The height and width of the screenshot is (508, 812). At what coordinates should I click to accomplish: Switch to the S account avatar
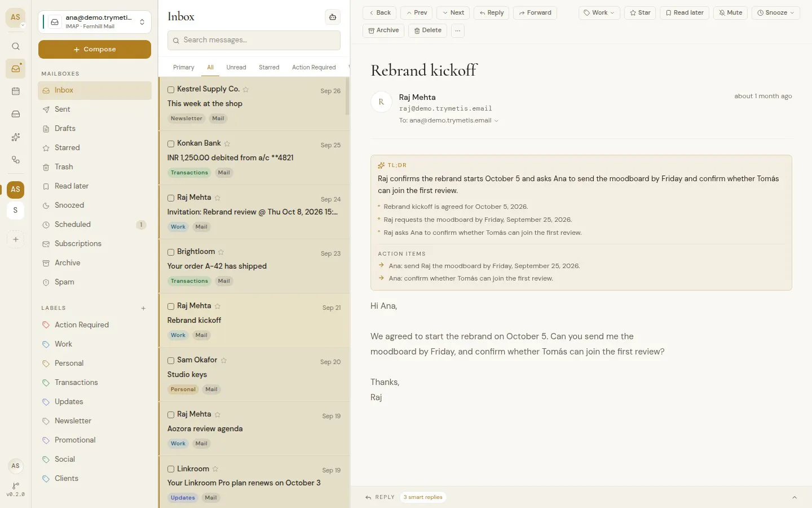(16, 211)
